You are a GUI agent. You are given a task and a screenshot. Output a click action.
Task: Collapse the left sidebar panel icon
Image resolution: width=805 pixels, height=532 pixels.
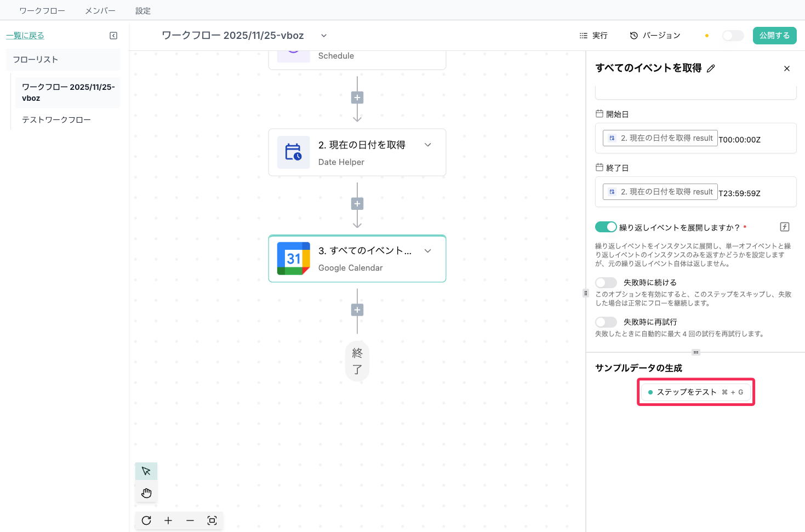click(113, 36)
